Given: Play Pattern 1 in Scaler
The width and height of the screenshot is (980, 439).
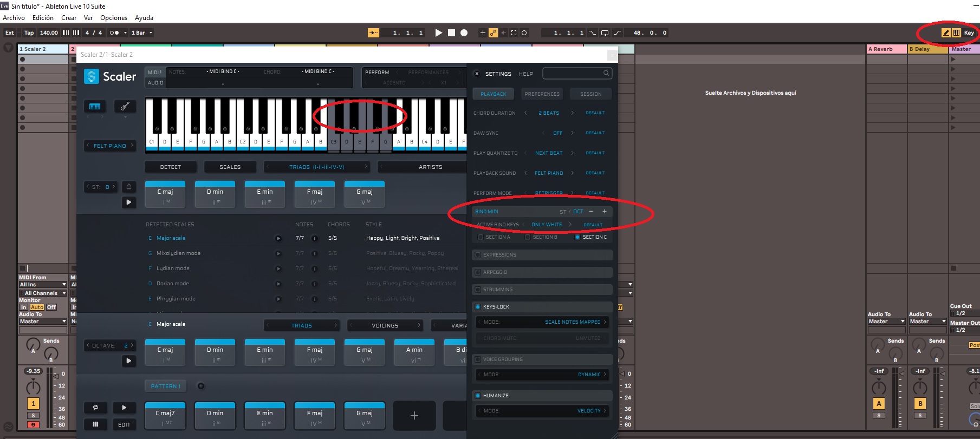Looking at the screenshot, I should pos(124,408).
